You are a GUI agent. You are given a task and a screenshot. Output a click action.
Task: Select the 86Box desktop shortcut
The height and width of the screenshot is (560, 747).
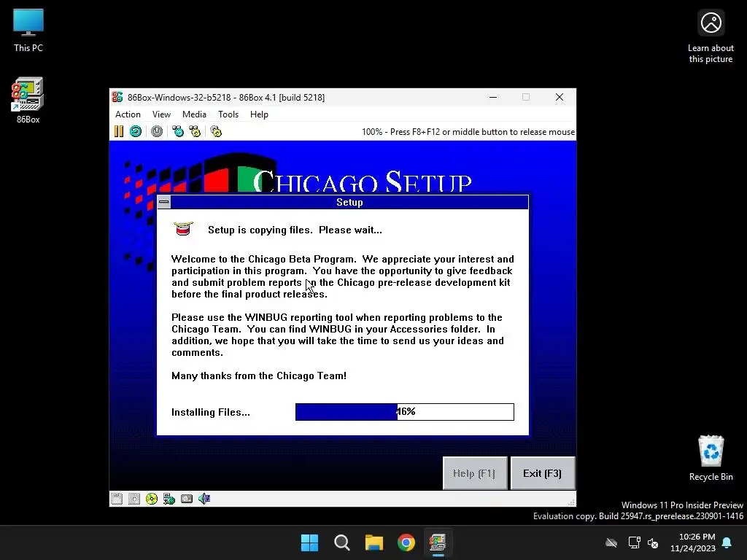coord(28,101)
